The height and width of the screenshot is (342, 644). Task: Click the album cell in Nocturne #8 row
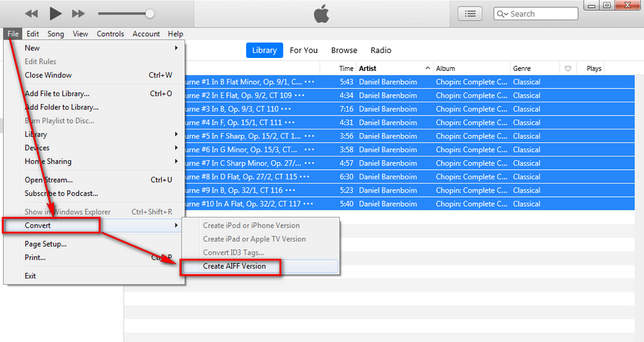[472, 177]
